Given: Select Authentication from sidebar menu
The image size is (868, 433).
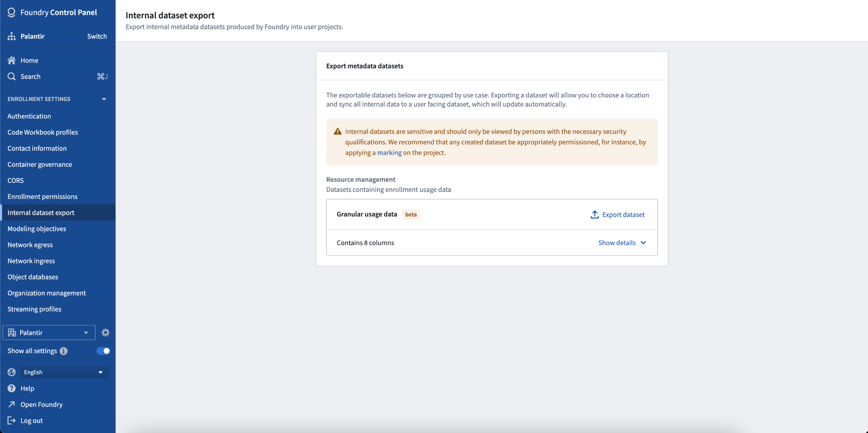Looking at the screenshot, I should point(29,116).
